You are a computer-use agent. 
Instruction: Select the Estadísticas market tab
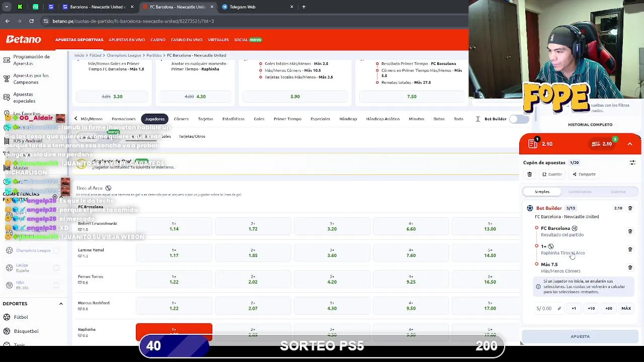click(x=233, y=119)
